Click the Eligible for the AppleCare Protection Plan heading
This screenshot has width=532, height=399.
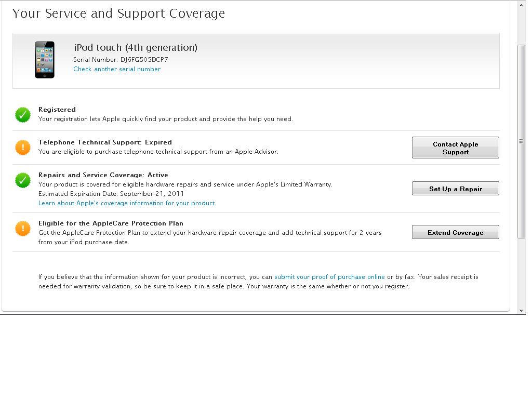tap(111, 223)
